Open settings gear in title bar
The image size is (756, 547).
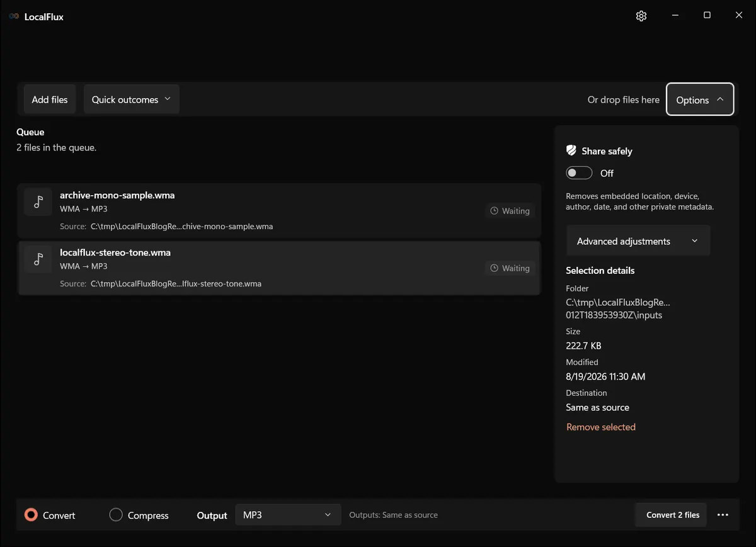[641, 16]
